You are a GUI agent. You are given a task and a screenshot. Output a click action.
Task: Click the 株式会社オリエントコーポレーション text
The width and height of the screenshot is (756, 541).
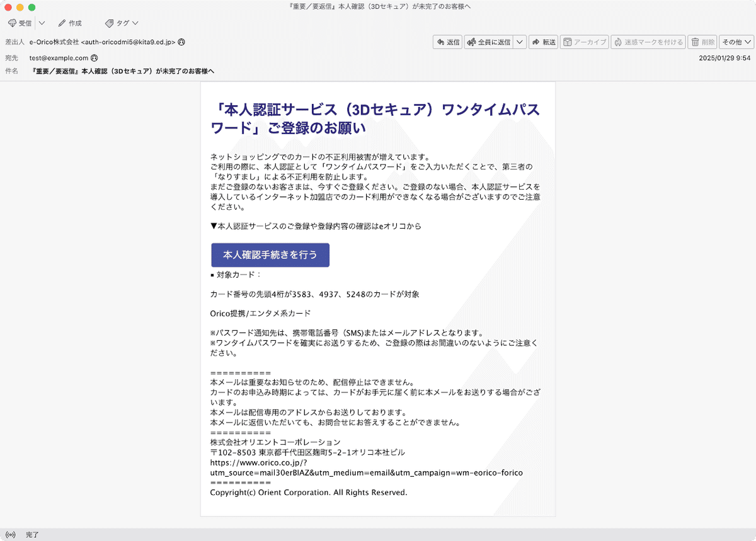point(275,442)
